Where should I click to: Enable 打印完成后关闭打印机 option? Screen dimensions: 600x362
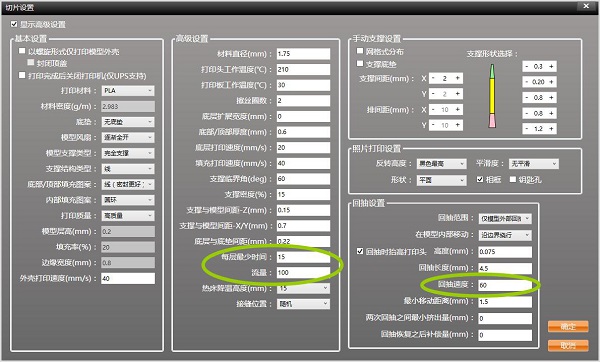point(22,75)
